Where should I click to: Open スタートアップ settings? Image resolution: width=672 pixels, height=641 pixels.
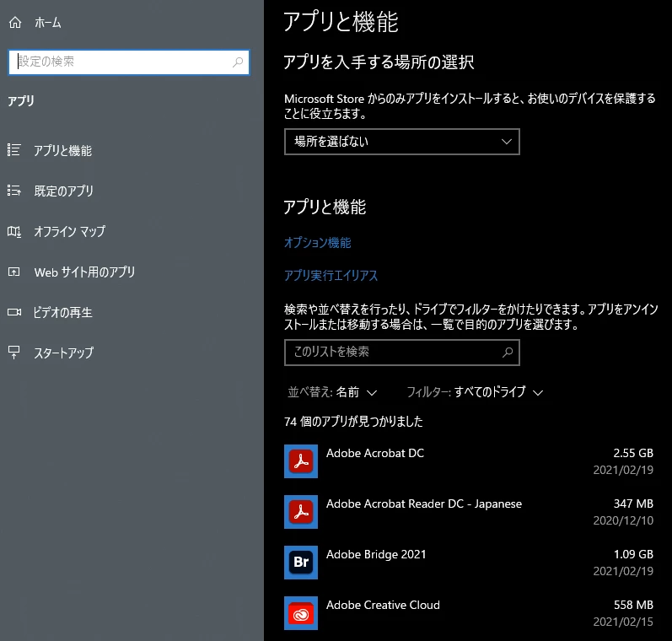click(63, 353)
